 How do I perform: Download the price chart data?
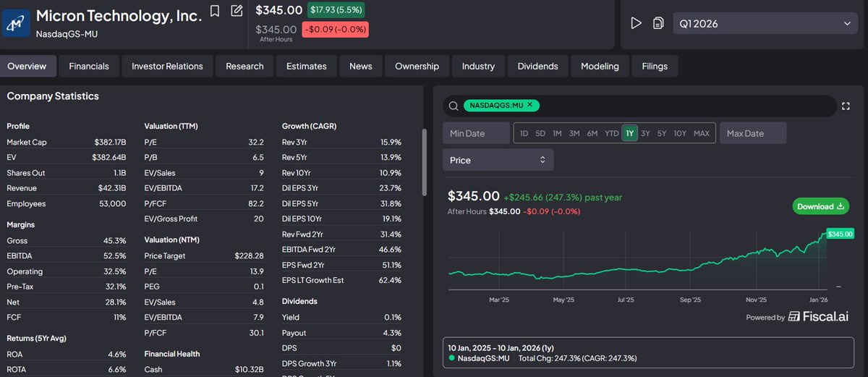820,206
